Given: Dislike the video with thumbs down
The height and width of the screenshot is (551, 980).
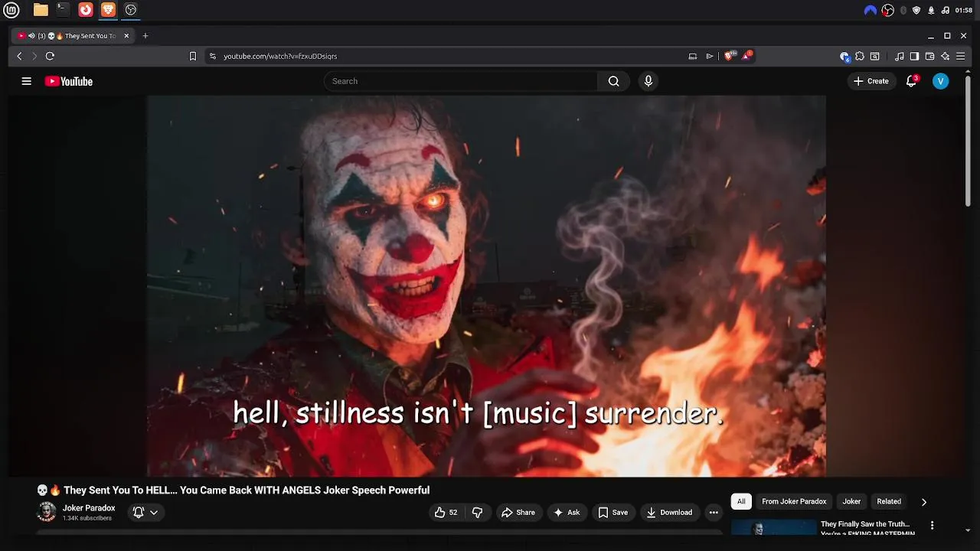Looking at the screenshot, I should [478, 513].
